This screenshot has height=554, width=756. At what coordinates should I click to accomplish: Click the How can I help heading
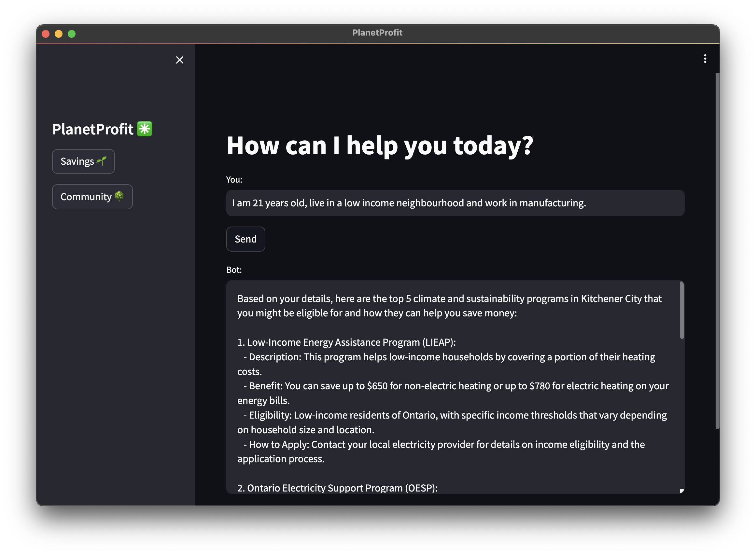[x=379, y=145]
